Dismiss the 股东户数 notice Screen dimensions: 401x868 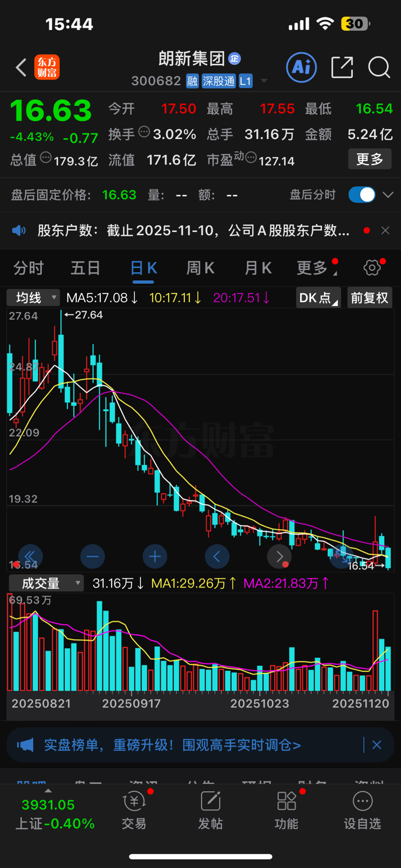(x=385, y=230)
